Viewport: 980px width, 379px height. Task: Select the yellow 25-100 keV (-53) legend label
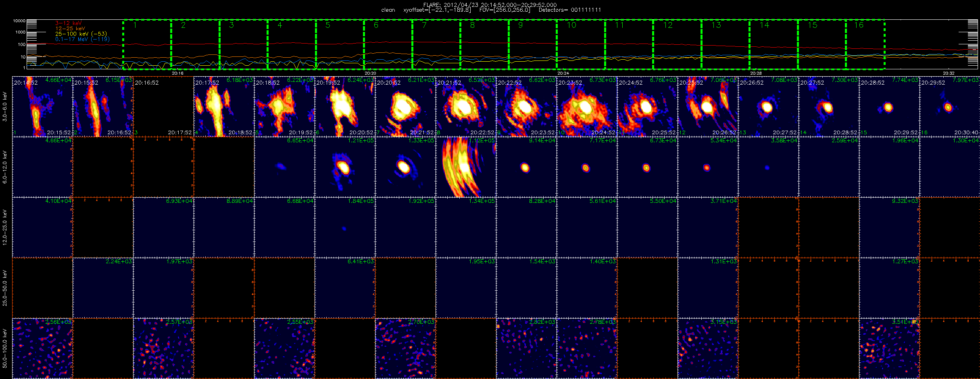(81, 34)
